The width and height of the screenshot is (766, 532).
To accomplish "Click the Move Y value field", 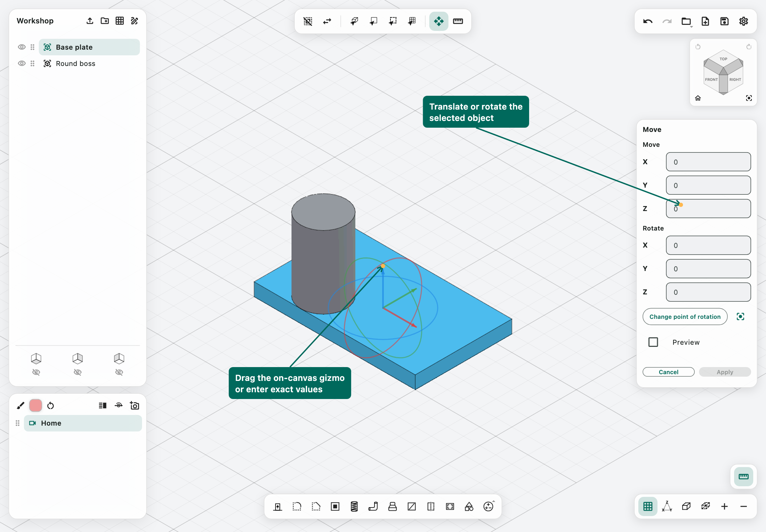I will (x=708, y=185).
